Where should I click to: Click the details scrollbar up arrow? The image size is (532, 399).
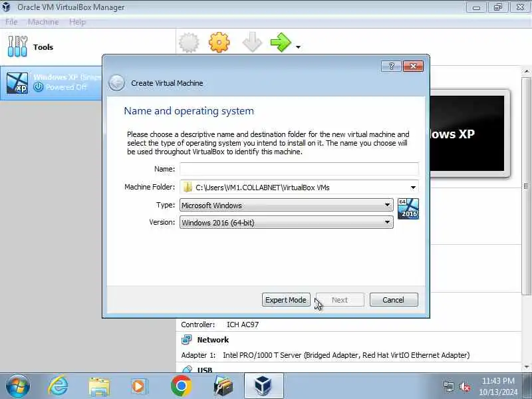(527, 71)
